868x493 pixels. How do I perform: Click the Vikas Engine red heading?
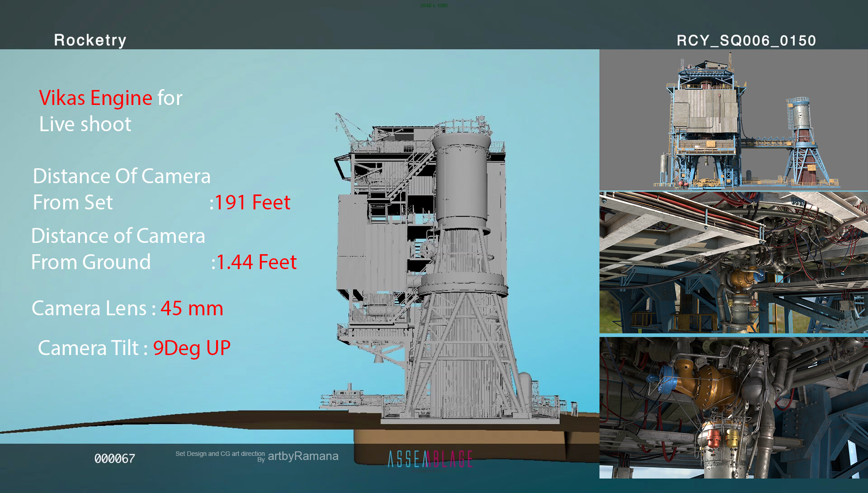pos(95,98)
